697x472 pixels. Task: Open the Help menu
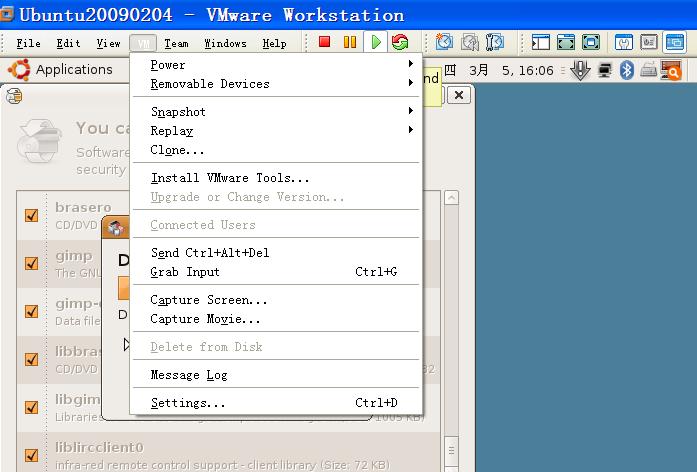(x=274, y=43)
